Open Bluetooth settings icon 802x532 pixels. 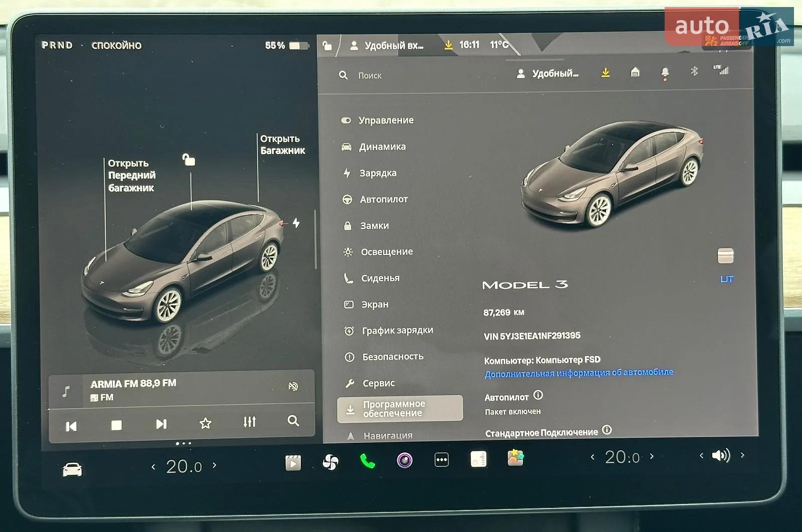[x=694, y=71]
